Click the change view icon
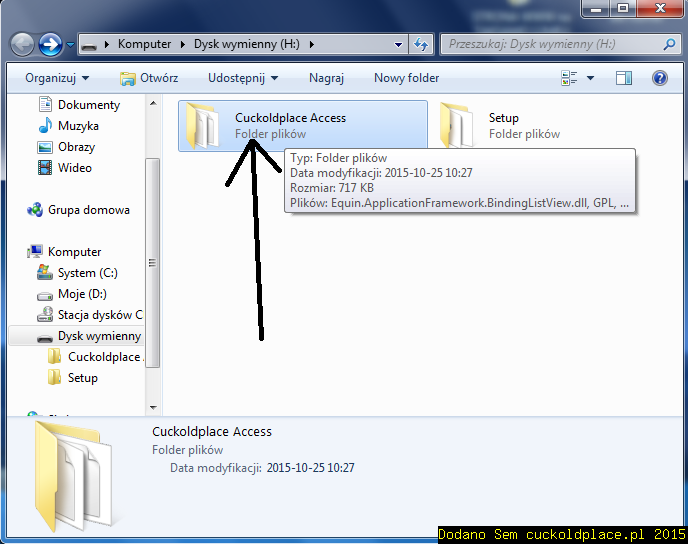This screenshot has width=688, height=544. (570, 78)
